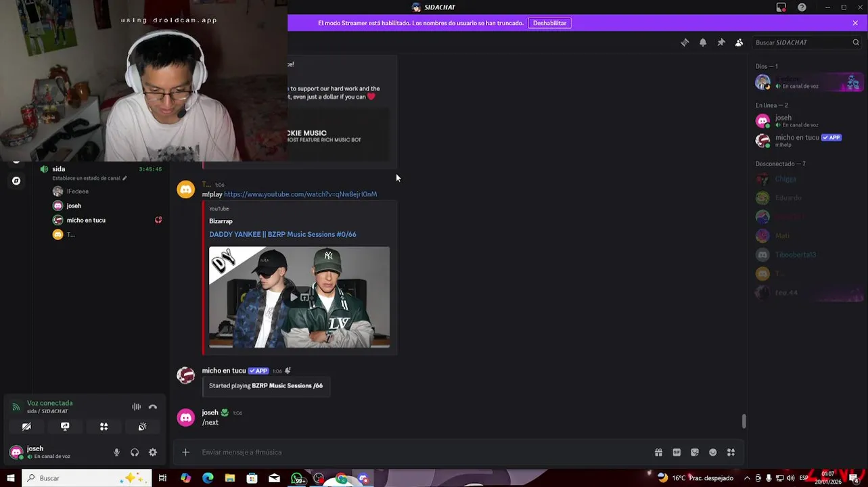
Task: Select joseh in the online members list
Action: click(807, 121)
